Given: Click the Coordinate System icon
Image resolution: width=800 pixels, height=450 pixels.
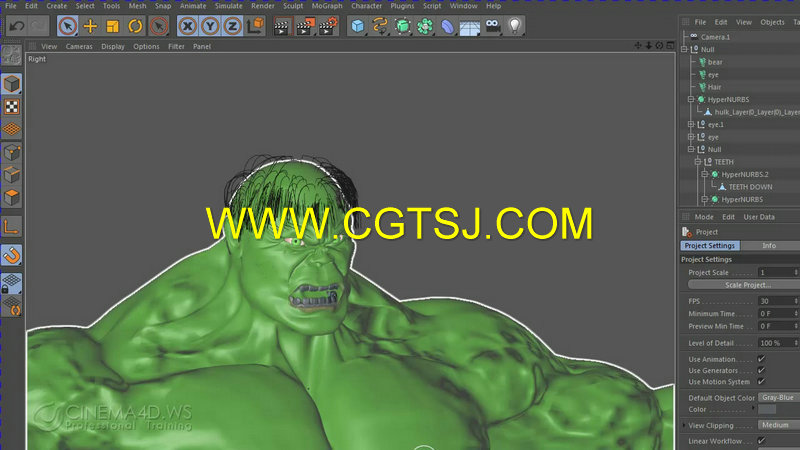Looking at the screenshot, I should 255,26.
